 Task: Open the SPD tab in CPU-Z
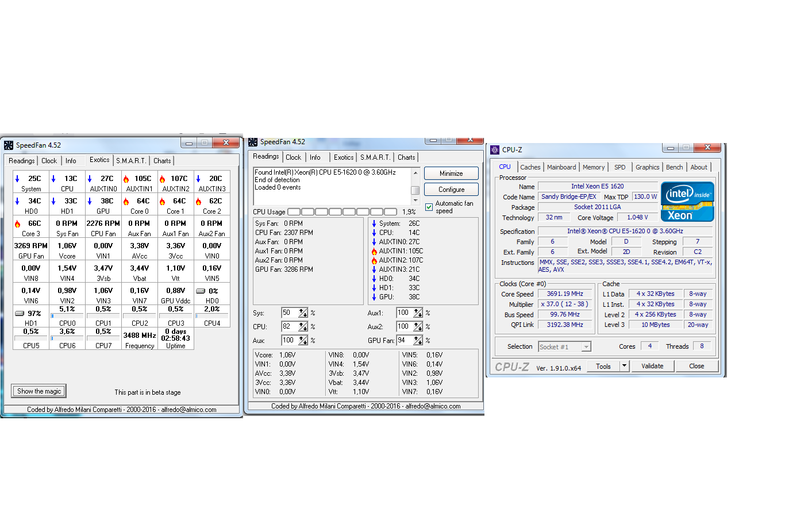click(x=619, y=167)
